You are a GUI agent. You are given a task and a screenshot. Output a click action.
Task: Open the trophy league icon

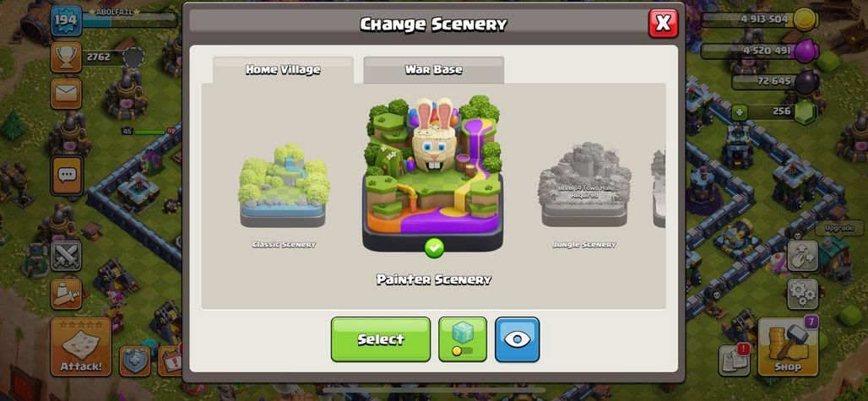66,57
